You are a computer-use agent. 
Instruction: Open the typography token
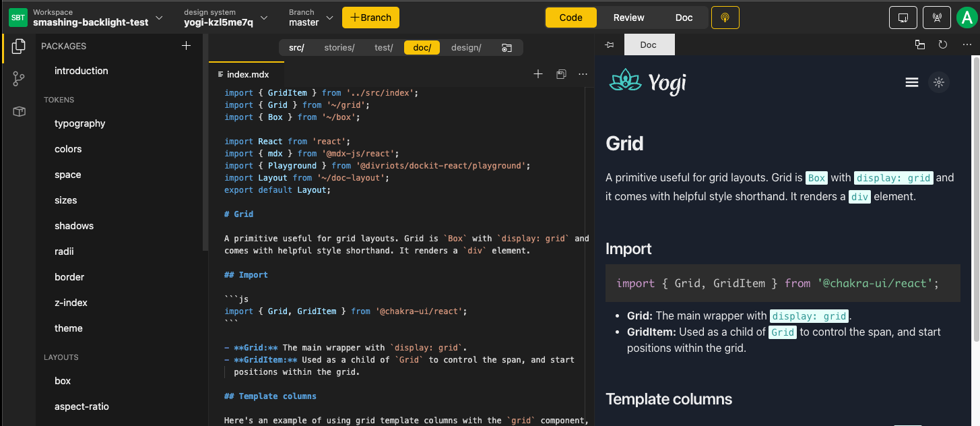point(80,123)
